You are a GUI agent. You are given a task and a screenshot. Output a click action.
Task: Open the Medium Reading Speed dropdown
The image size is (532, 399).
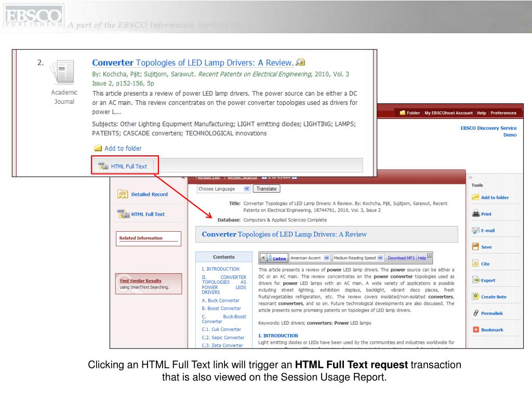[358, 258]
